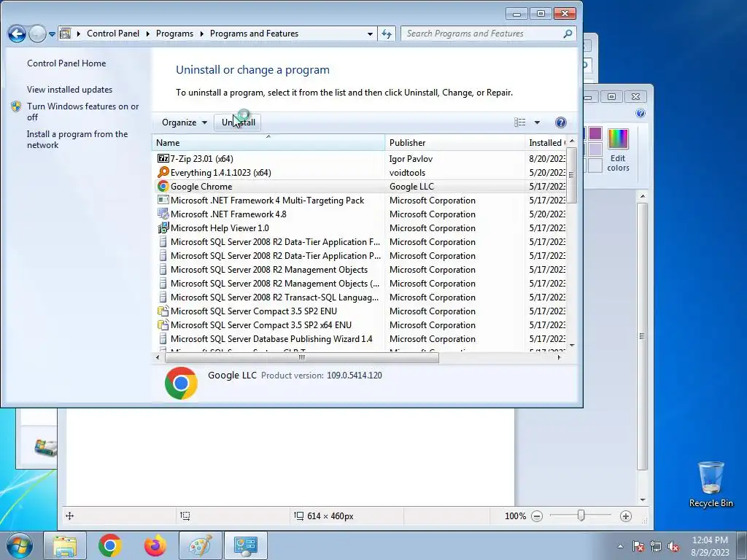The height and width of the screenshot is (560, 747).
Task: Click the Refresh button beside address bar
Action: tap(387, 34)
